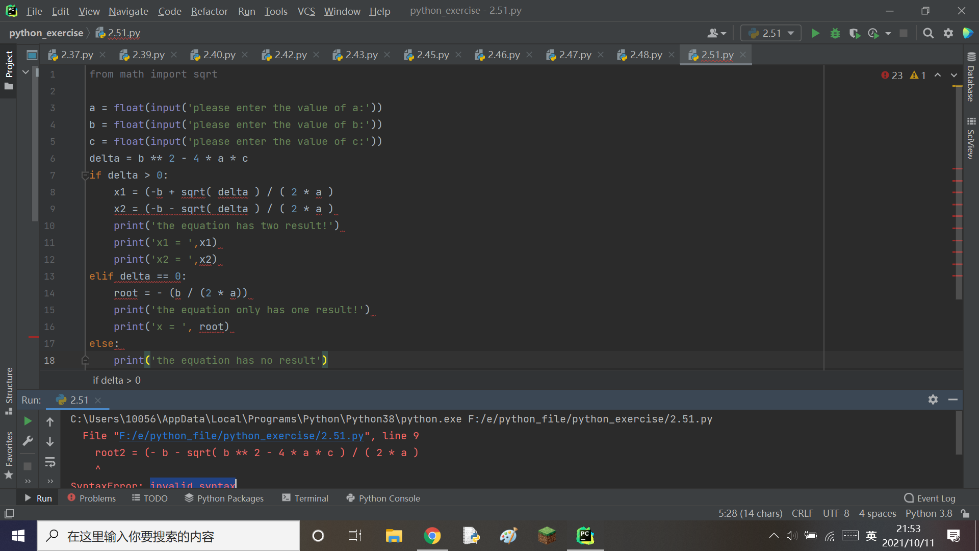The image size is (980, 551).
Task: Click the Settings icon in top-right toolbar
Action: click(x=948, y=32)
